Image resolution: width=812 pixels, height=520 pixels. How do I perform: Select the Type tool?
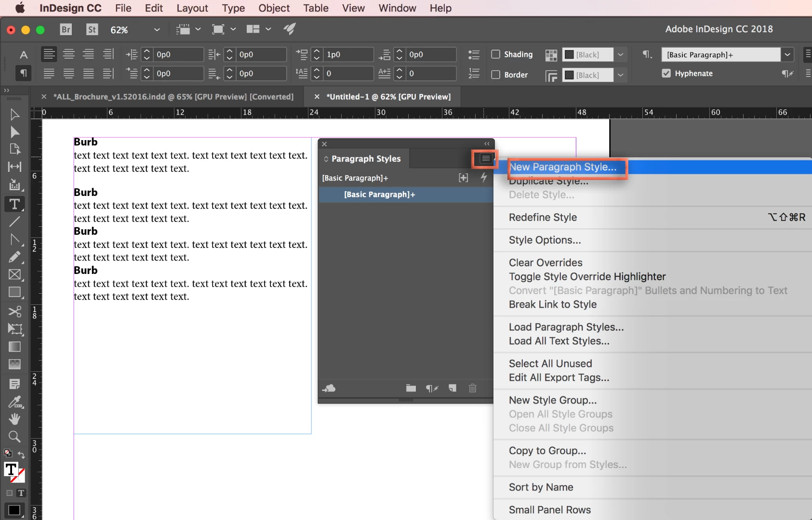click(14, 204)
